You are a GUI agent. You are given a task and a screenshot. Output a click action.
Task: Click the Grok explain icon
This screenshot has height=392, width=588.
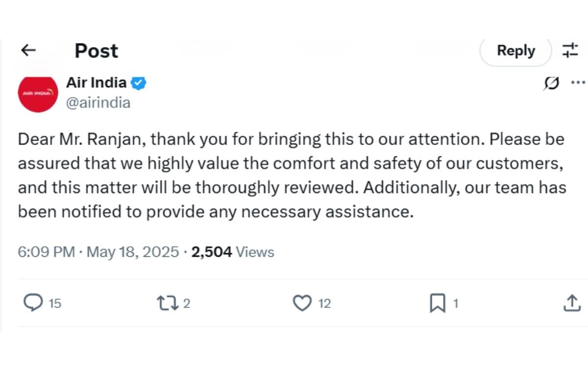tap(551, 83)
